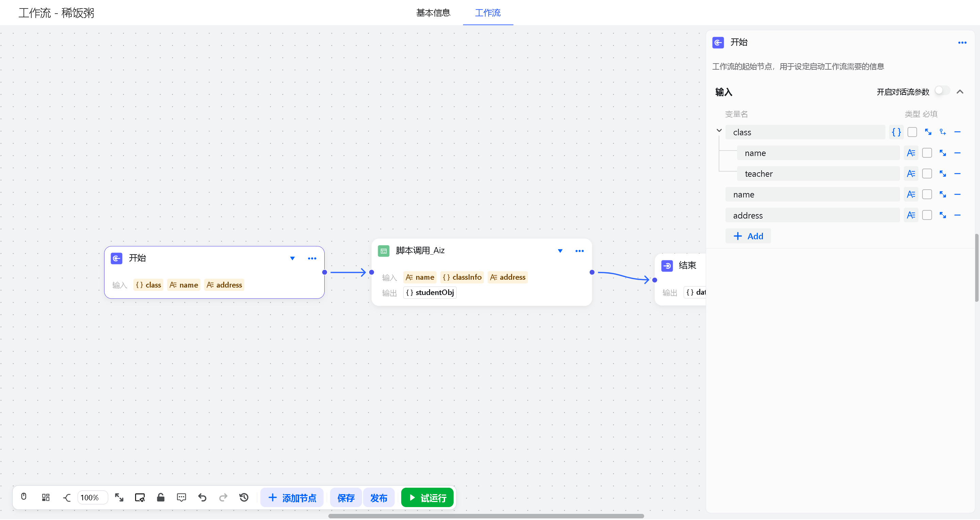980x520 pixels.
Task: Add child field to class variable
Action: tap(943, 132)
